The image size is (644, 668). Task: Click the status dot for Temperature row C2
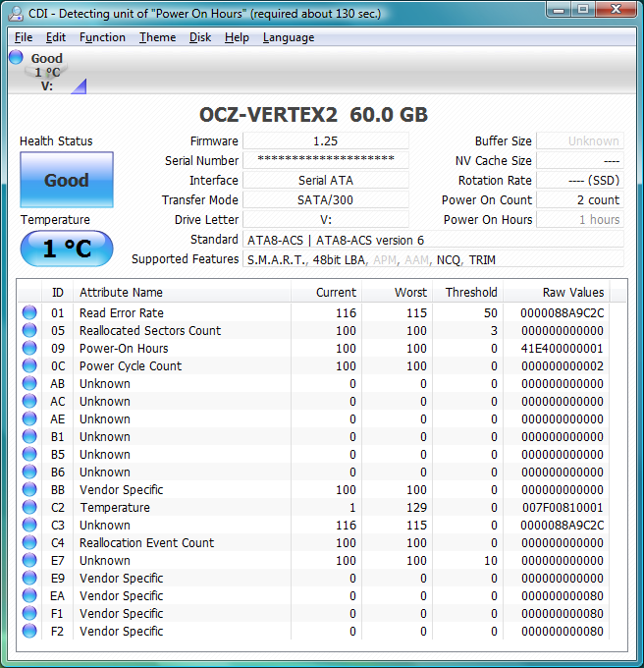coord(29,507)
